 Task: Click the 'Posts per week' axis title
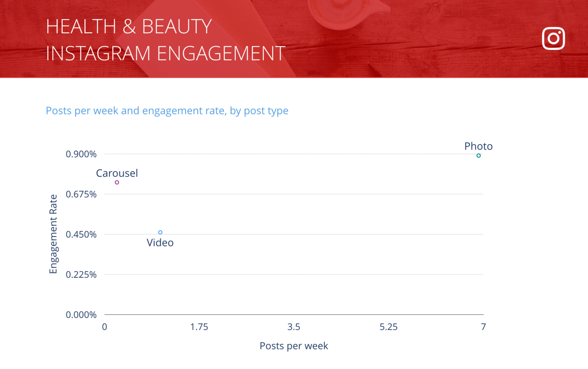click(294, 346)
